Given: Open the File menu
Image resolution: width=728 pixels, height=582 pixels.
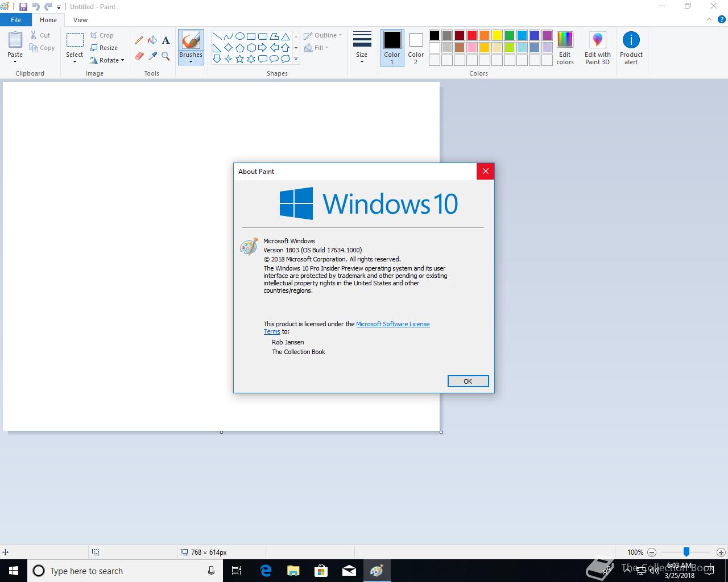Looking at the screenshot, I should pos(16,20).
